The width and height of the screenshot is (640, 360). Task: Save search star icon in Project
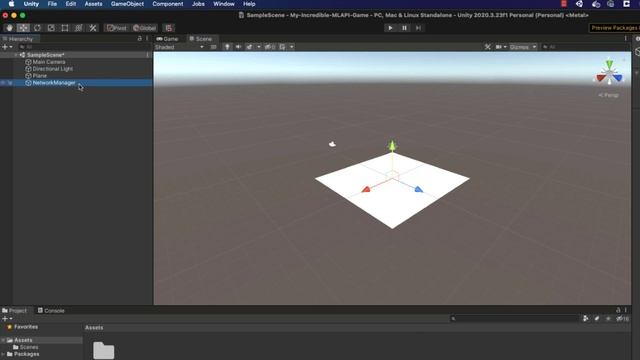(x=608, y=318)
